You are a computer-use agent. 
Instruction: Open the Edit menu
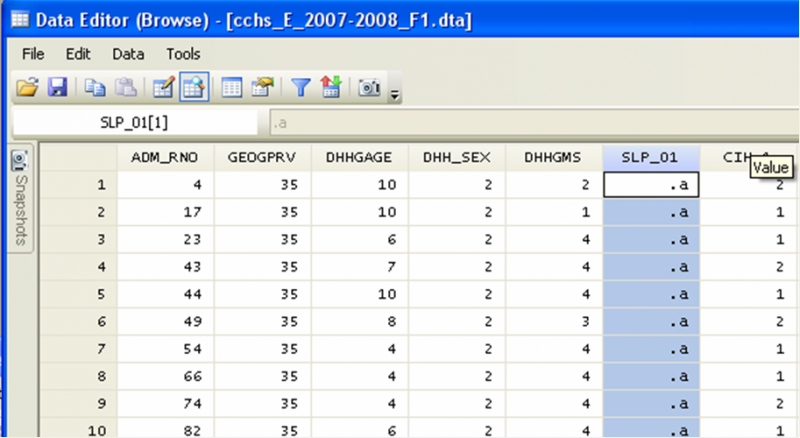click(78, 54)
